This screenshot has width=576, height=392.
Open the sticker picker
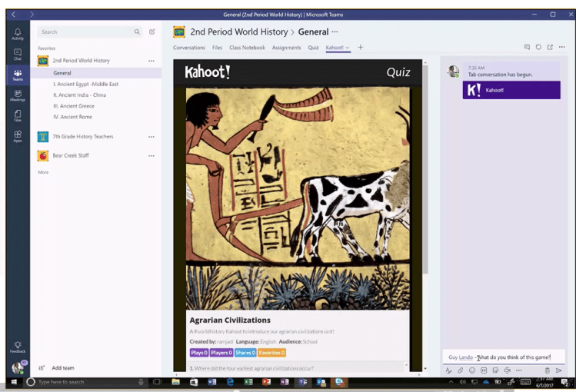click(495, 370)
